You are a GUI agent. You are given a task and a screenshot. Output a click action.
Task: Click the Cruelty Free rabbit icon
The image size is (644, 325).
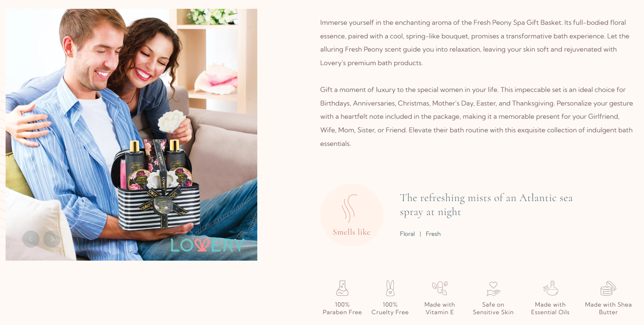(x=390, y=288)
